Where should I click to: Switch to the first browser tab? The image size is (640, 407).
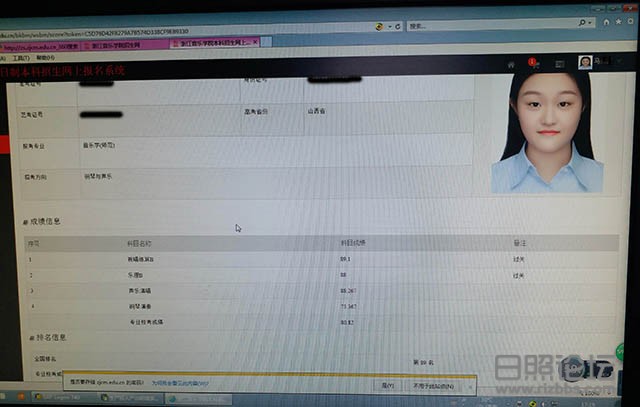[40, 47]
